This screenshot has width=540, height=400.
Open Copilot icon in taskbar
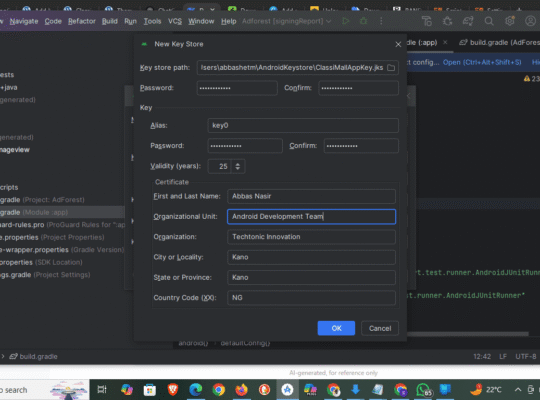coord(127,390)
